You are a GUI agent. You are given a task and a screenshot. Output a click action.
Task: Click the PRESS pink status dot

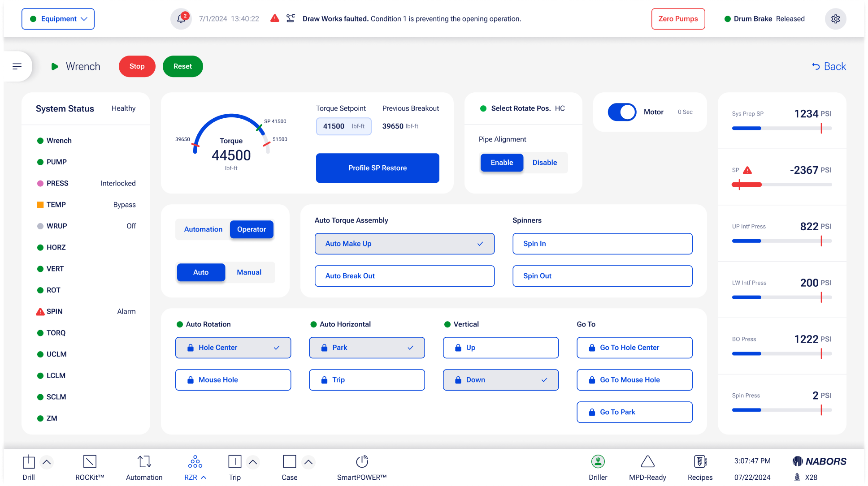[x=40, y=183]
